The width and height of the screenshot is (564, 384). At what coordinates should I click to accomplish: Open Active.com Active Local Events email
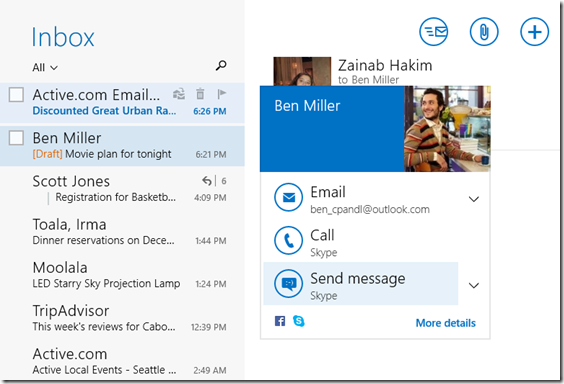coord(122,361)
